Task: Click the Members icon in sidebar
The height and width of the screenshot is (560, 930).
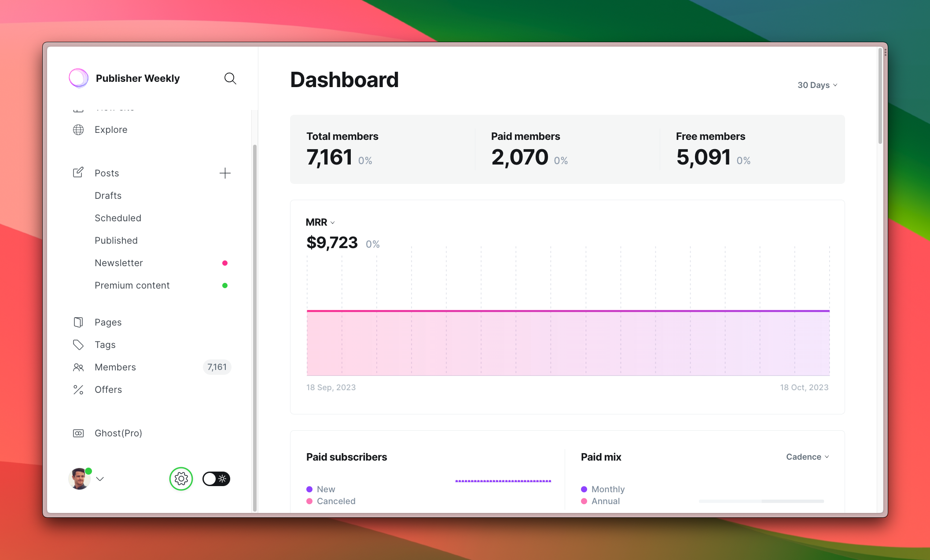Action: pos(78,367)
